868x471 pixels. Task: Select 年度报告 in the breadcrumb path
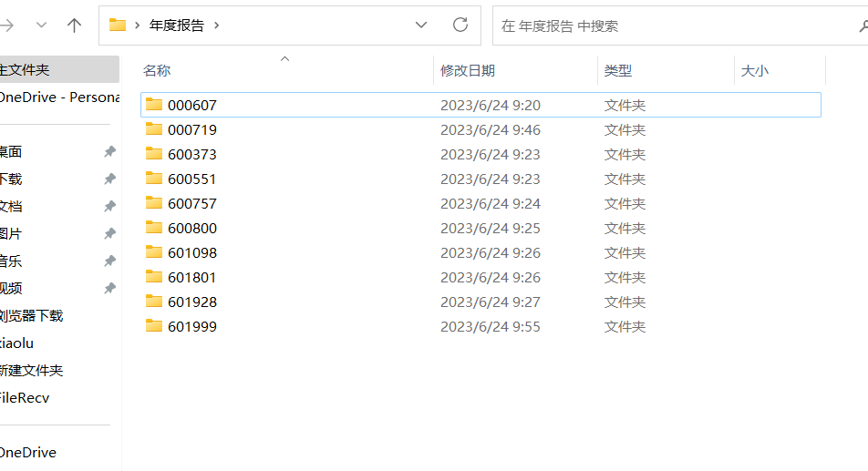click(x=177, y=26)
